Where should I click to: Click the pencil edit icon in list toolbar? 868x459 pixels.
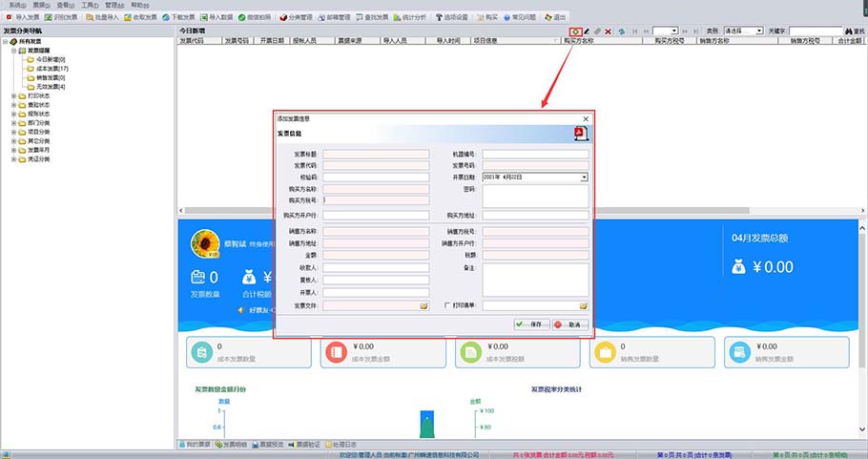pos(587,31)
